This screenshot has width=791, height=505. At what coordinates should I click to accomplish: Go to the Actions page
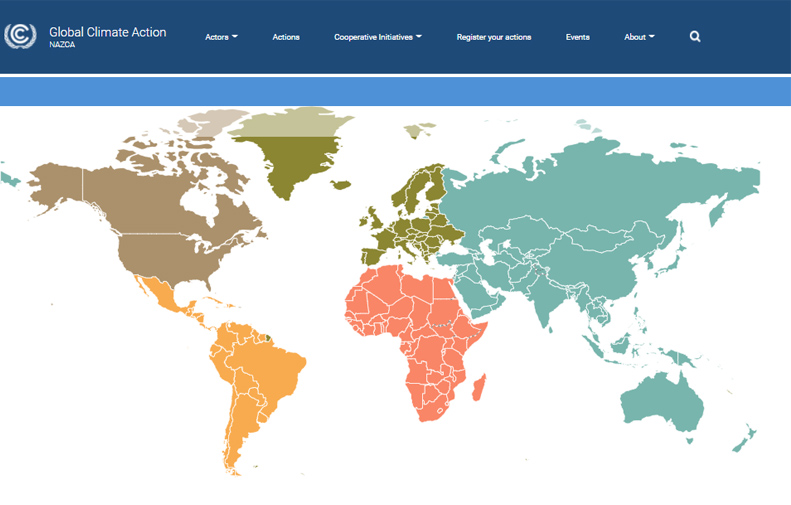pos(286,37)
